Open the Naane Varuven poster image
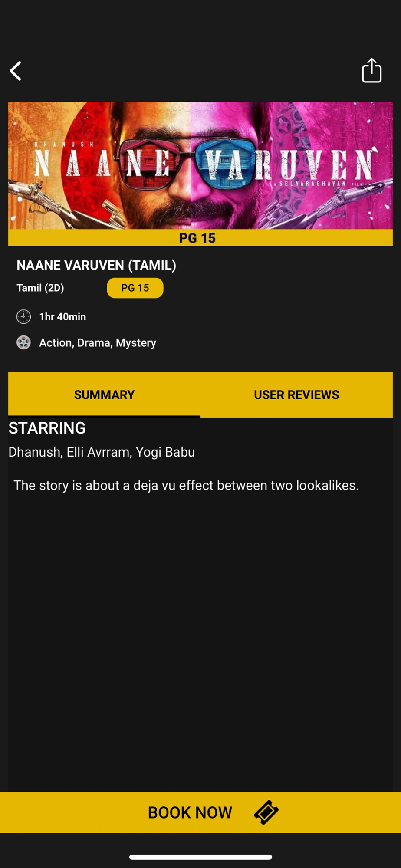 click(x=200, y=165)
